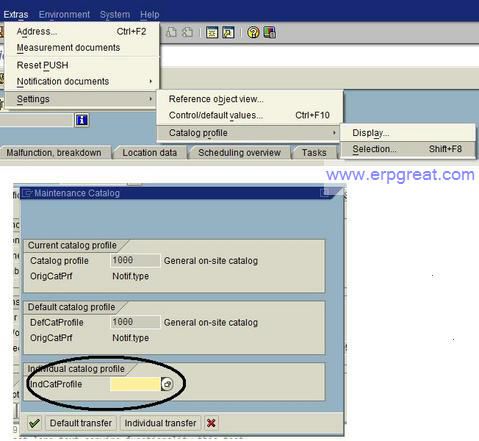Click the 'DefCatProfile' label

pyautogui.click(x=57, y=323)
